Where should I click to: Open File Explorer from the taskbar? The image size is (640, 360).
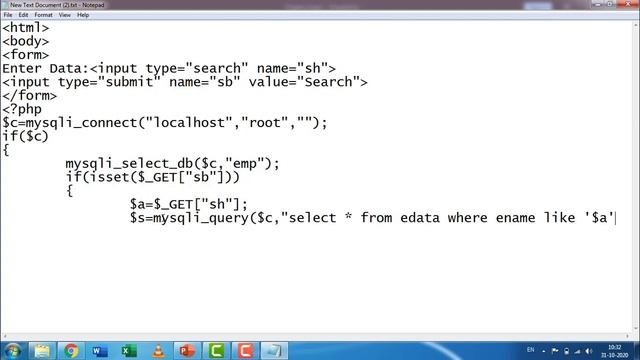[x=42, y=351]
